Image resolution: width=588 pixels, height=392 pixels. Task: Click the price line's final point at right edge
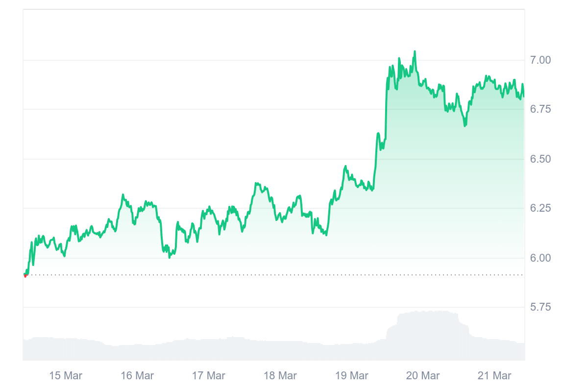click(x=523, y=96)
